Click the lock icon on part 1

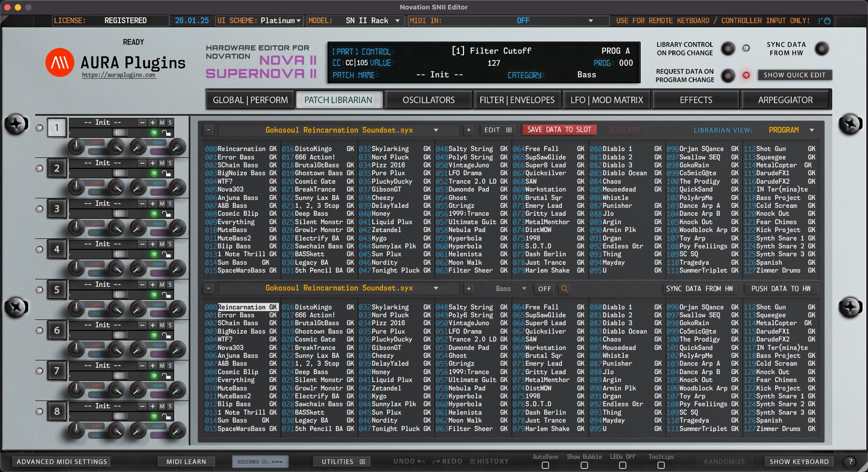coord(166,133)
